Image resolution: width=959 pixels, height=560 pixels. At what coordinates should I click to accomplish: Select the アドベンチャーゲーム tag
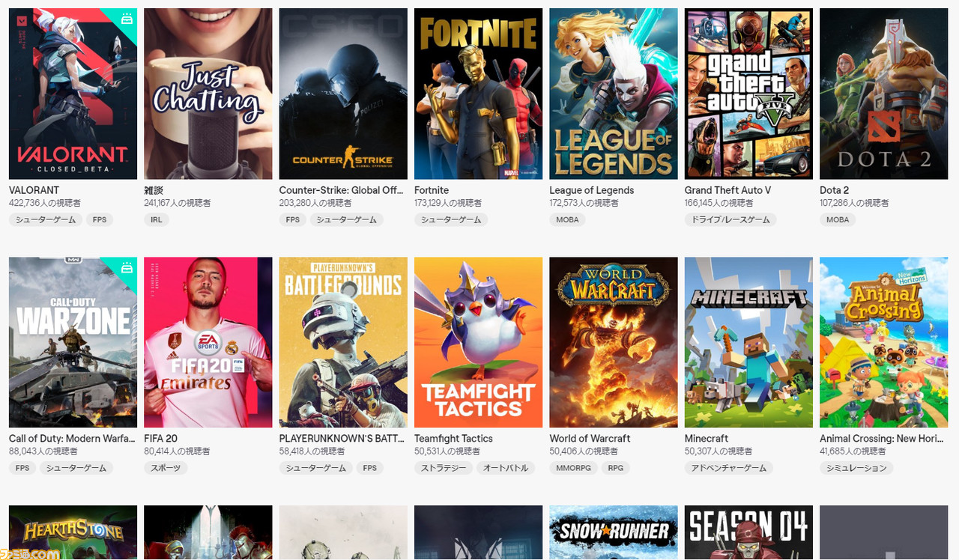click(730, 468)
